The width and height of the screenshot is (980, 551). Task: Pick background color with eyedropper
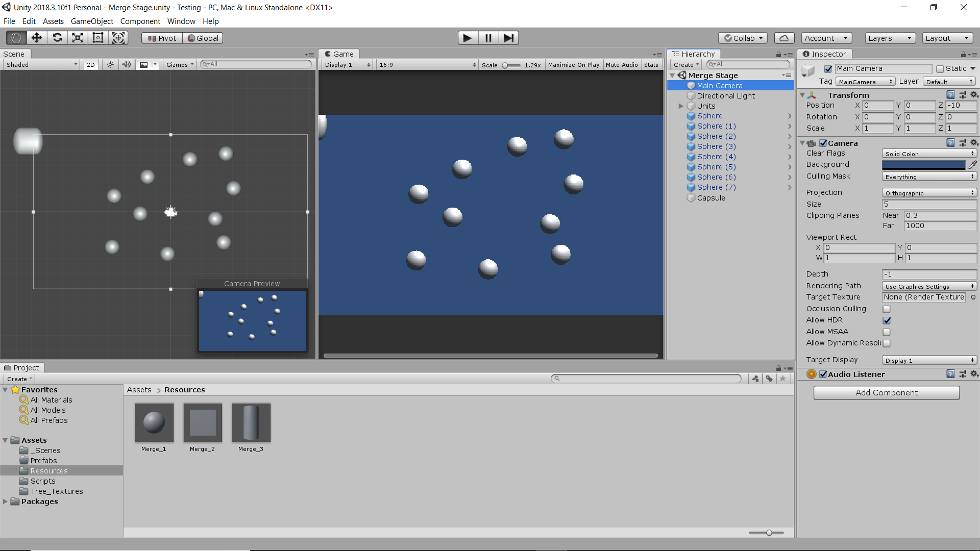973,164
